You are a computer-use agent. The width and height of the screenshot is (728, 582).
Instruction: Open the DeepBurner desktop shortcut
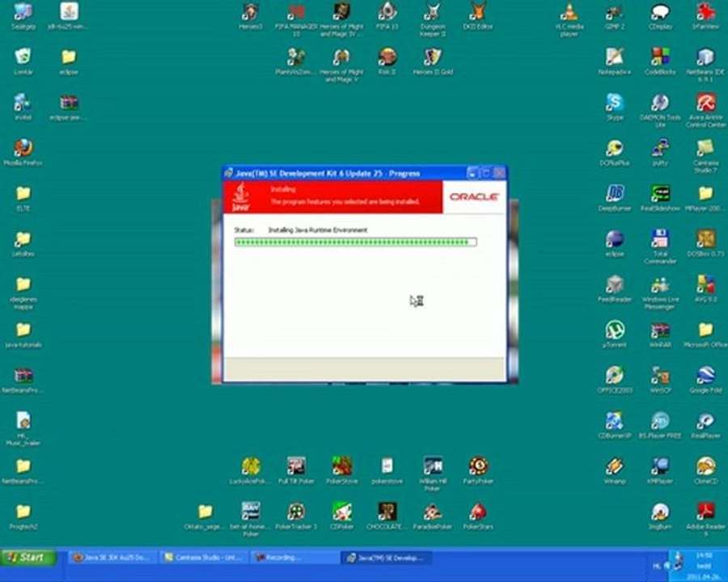pyautogui.click(x=614, y=198)
